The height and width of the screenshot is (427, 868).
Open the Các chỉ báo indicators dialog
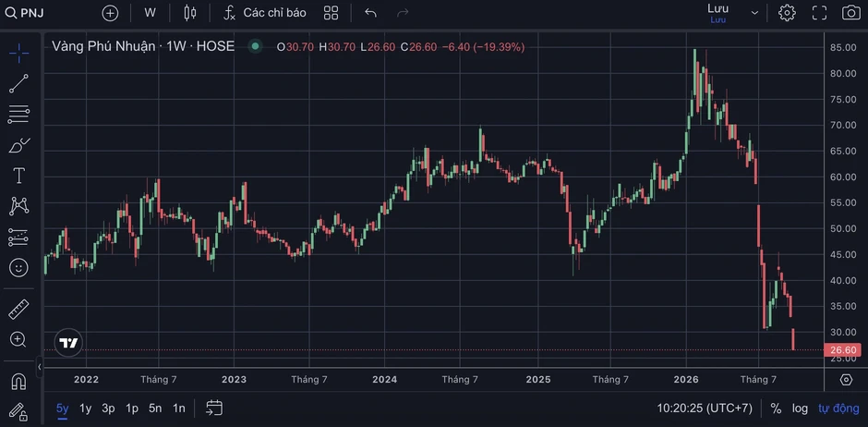[x=264, y=13]
